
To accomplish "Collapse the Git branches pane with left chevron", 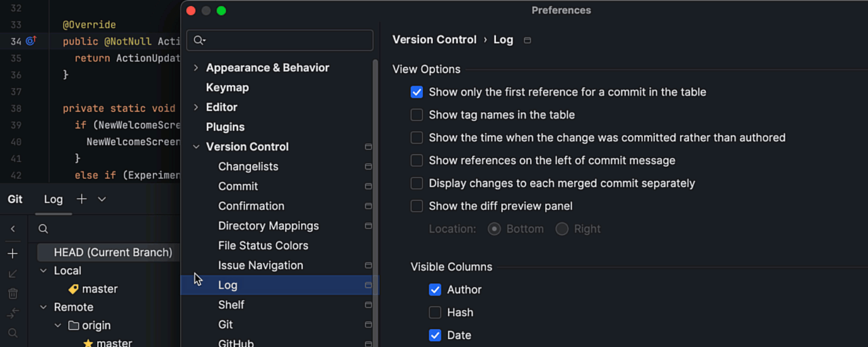I will point(13,229).
